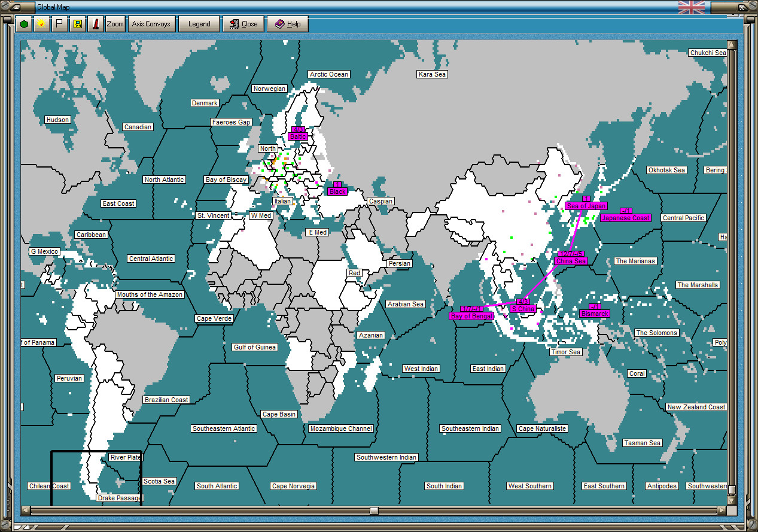Image resolution: width=758 pixels, height=532 pixels.
Task: Show the map Legend
Action: (199, 24)
